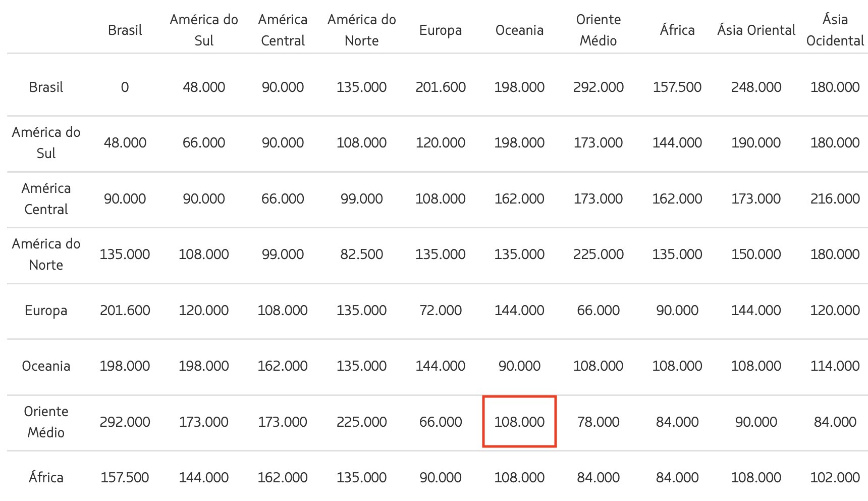Click the Oriente Médio column header
The height and width of the screenshot is (501, 868).
[598, 30]
